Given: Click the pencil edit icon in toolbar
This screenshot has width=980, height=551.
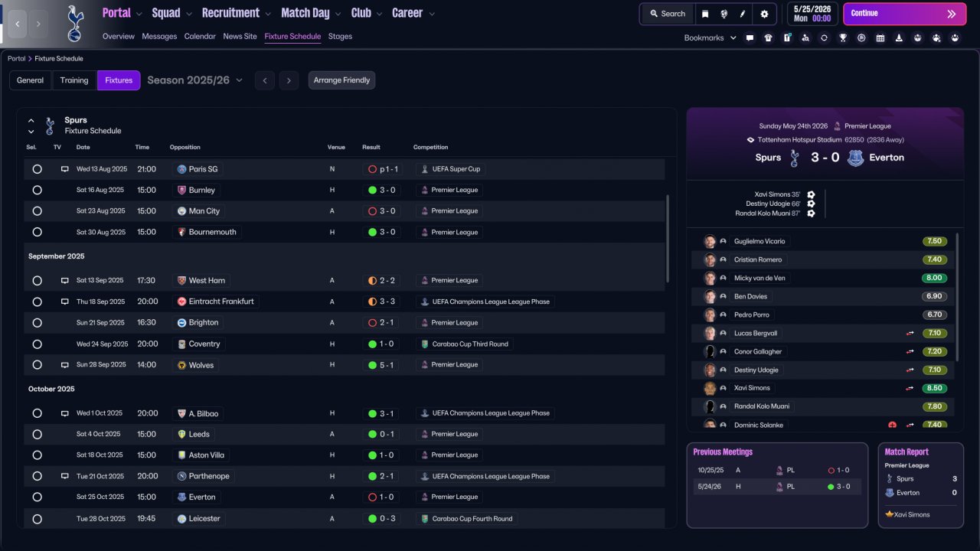Looking at the screenshot, I should (743, 14).
